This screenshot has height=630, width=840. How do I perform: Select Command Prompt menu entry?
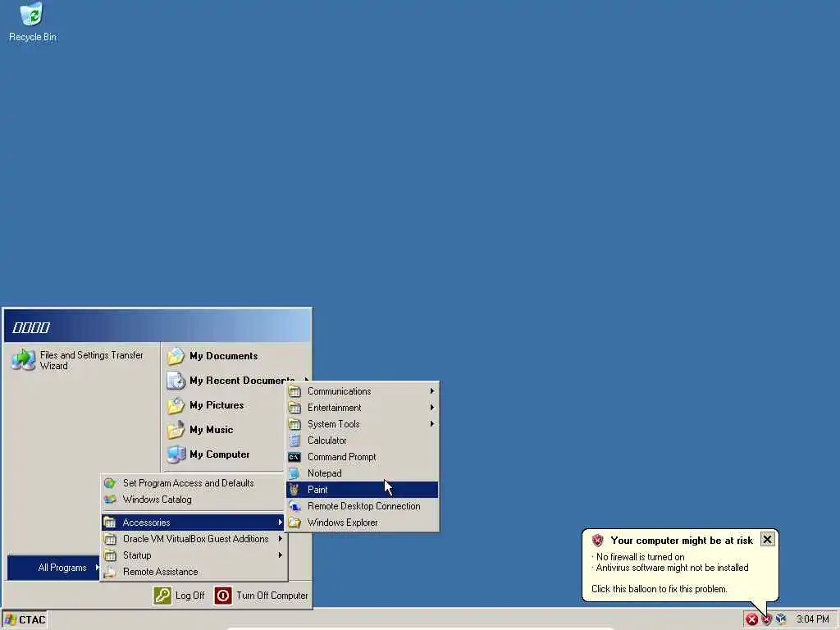click(363, 457)
